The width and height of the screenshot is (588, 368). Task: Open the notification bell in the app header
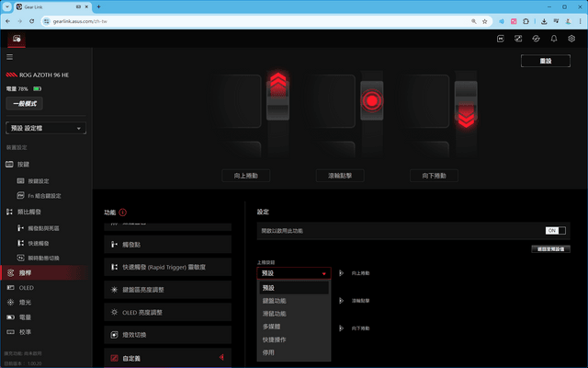554,39
